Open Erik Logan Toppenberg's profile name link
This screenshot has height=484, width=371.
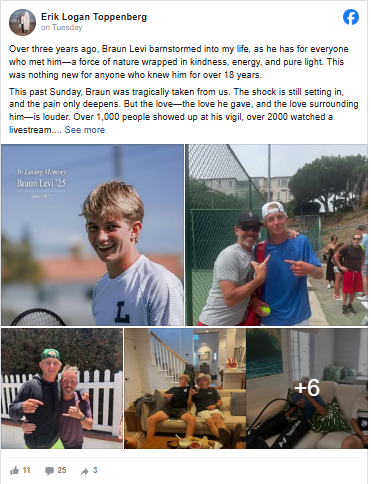click(x=94, y=17)
